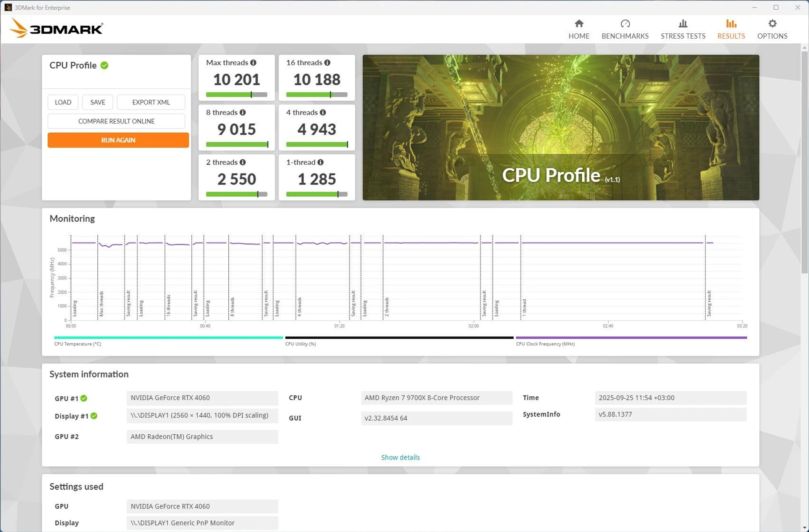Image resolution: width=809 pixels, height=532 pixels.
Task: Open the Benchmarks gauge icon
Action: 625,24
